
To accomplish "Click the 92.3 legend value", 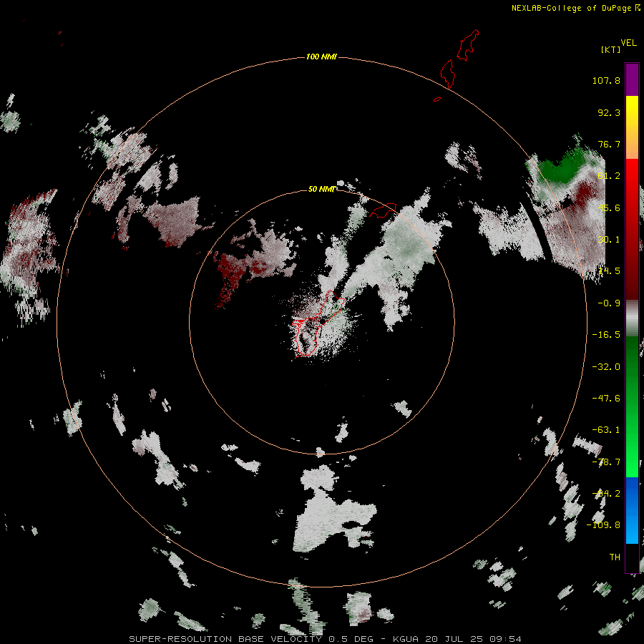I will (x=609, y=112).
